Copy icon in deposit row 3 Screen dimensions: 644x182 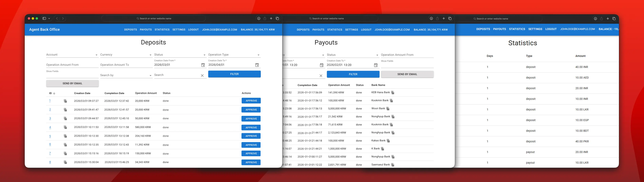click(x=65, y=118)
